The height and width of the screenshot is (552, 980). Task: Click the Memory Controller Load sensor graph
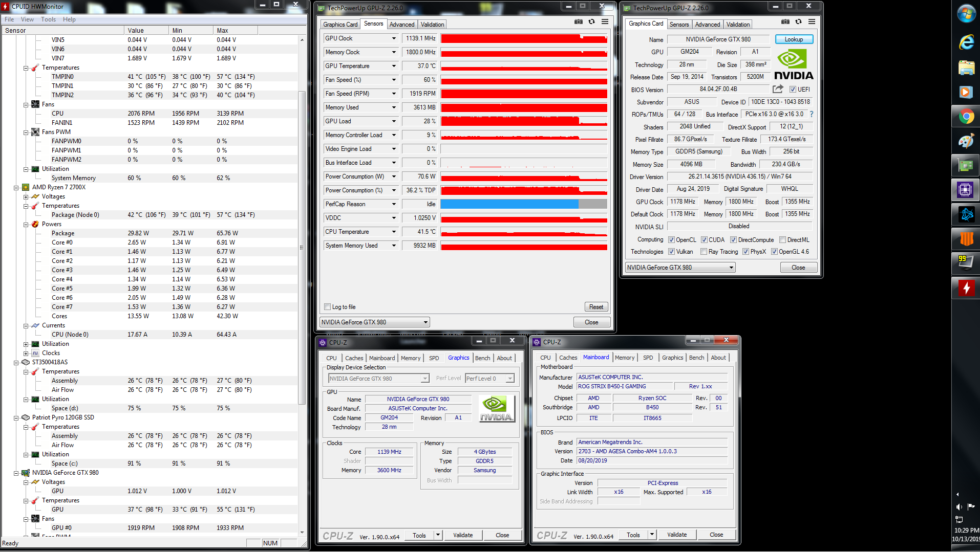click(x=524, y=135)
